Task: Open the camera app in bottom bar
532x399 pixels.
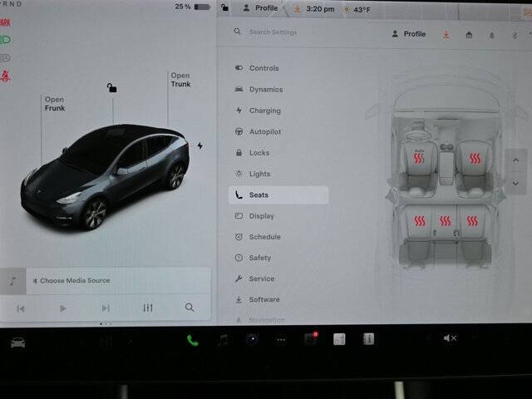Action: click(252, 339)
